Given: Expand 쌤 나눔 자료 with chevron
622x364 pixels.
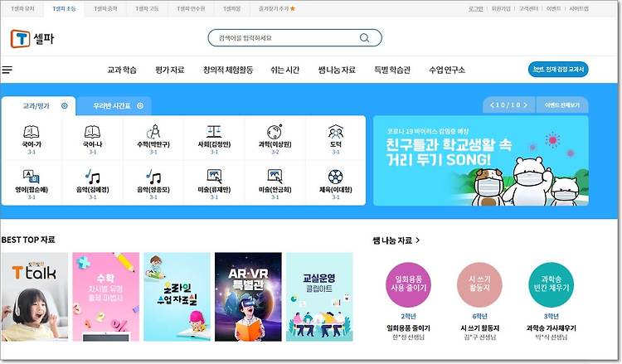Looking at the screenshot, I should (417, 240).
